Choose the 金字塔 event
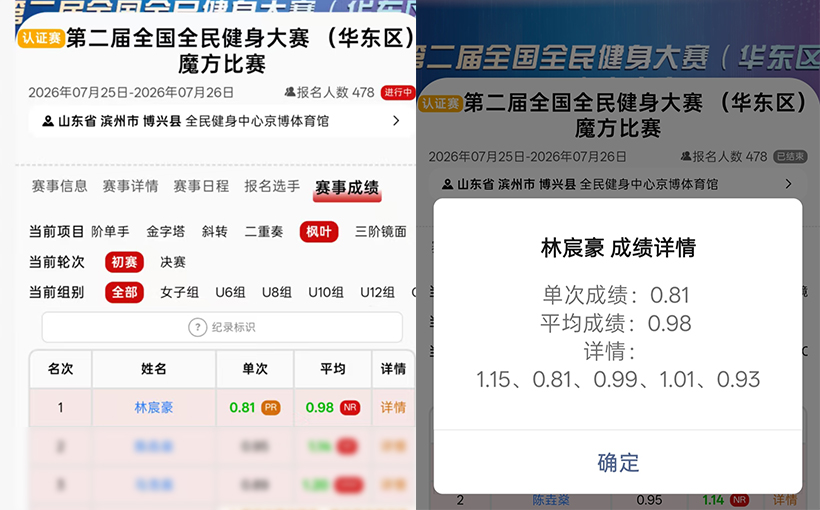The image size is (820, 510). coord(165,232)
